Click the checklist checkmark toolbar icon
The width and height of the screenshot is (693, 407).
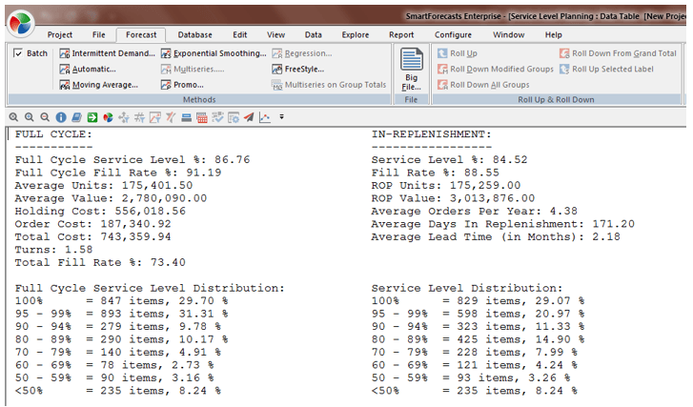[x=217, y=117]
